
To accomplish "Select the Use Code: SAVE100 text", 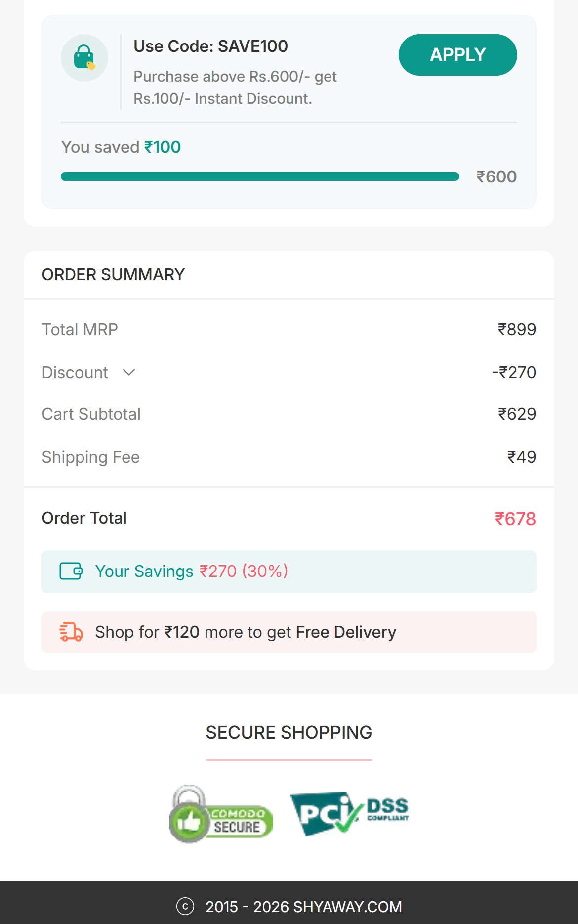I will (x=211, y=46).
